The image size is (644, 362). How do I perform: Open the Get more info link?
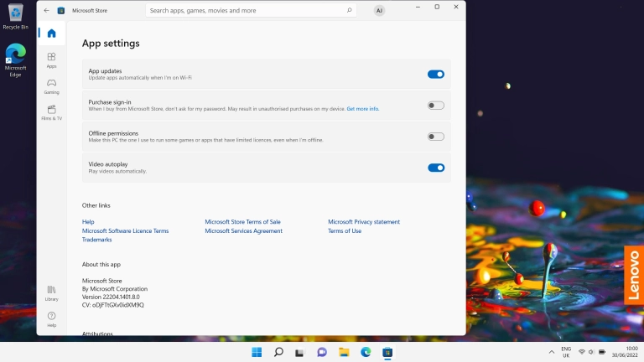click(x=362, y=109)
